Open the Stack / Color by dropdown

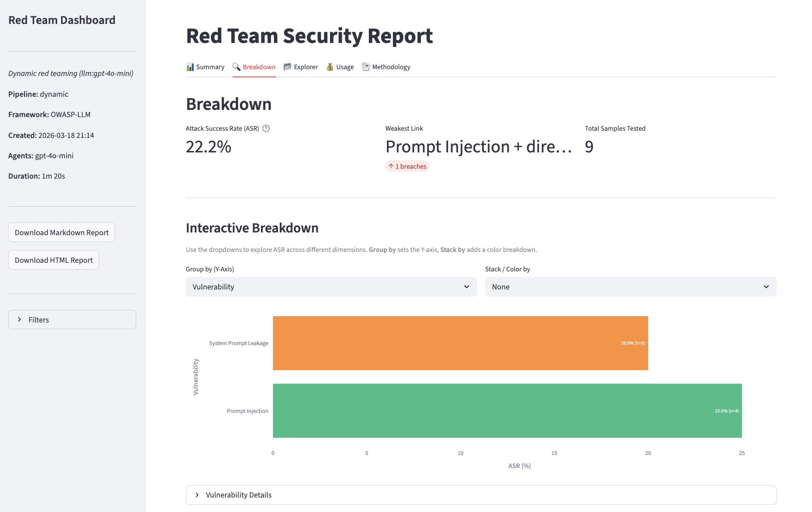[630, 287]
